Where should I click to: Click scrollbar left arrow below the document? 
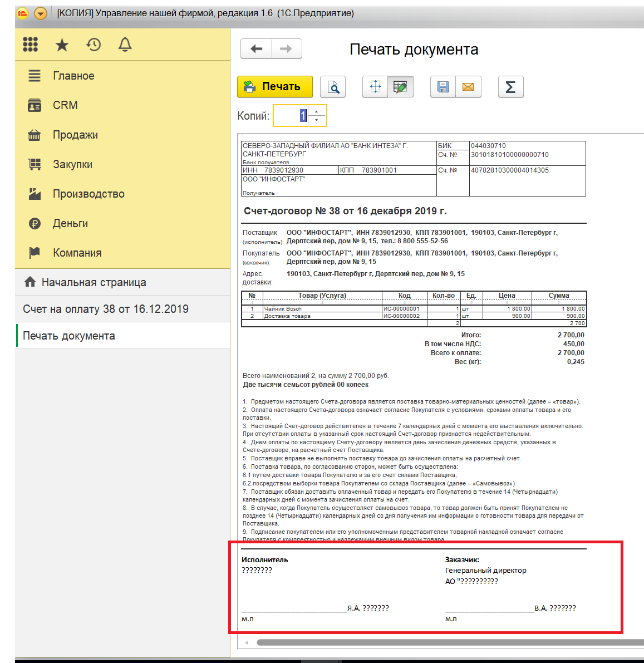click(247, 643)
